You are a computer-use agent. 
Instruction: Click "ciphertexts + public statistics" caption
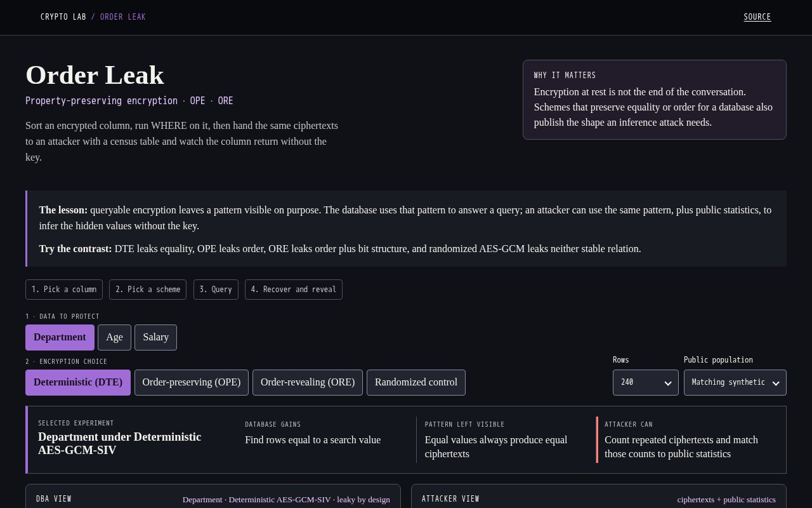[x=726, y=500]
